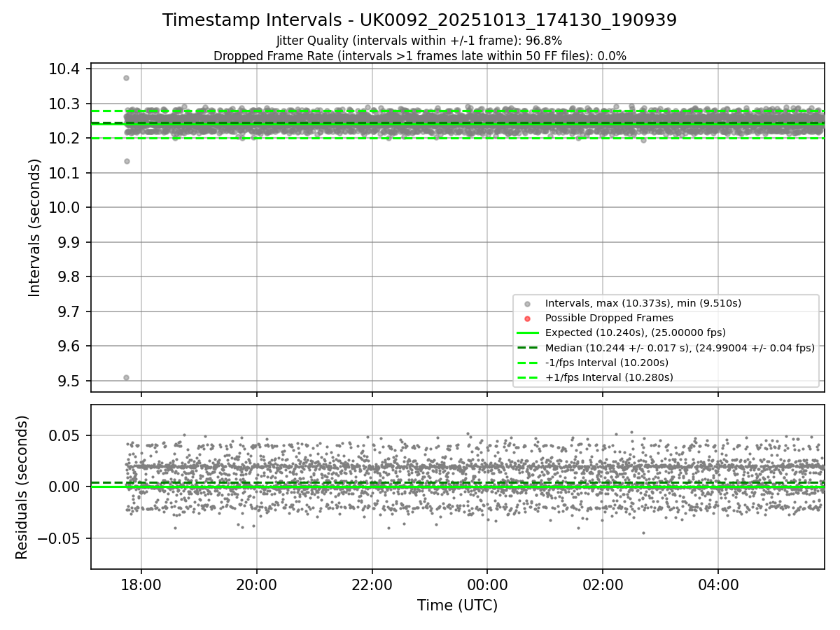
Task: Click the outlier data point near 10.13 seconds
Action: [127, 161]
